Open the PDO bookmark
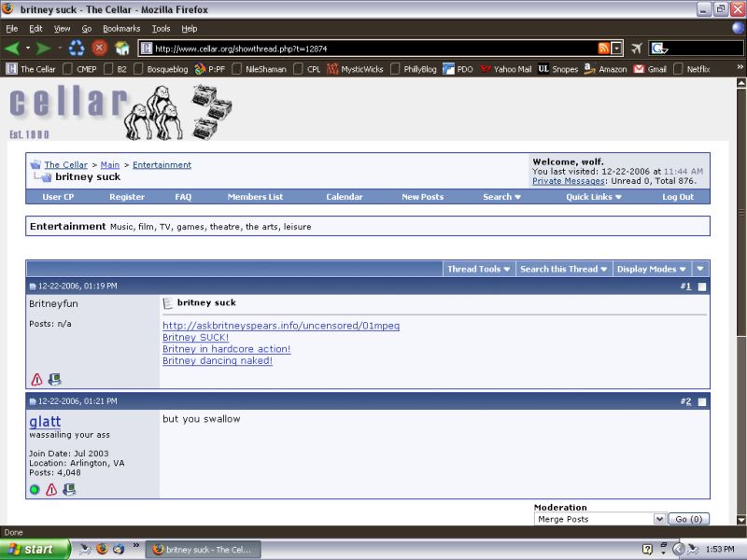 tap(458, 69)
